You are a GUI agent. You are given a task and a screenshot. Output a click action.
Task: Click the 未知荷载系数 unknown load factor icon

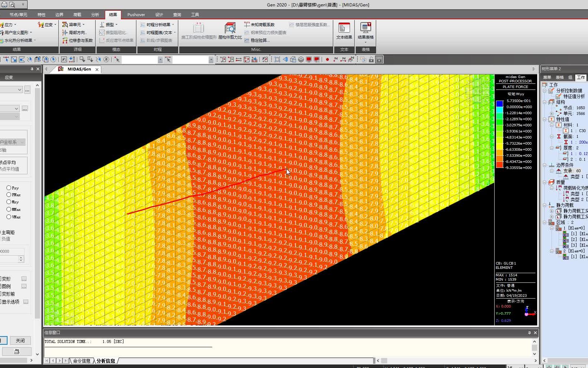pyautogui.click(x=247, y=24)
